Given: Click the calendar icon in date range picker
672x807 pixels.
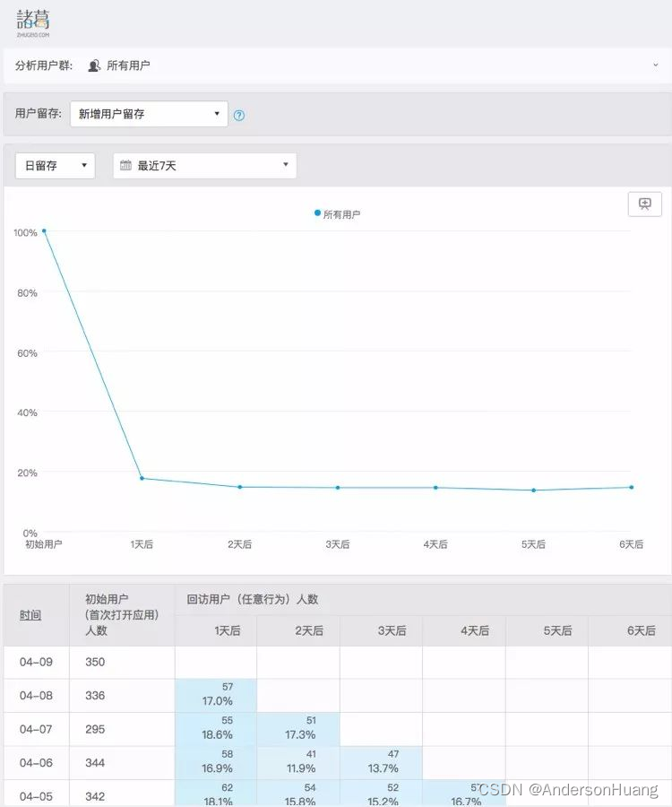Looking at the screenshot, I should point(125,165).
